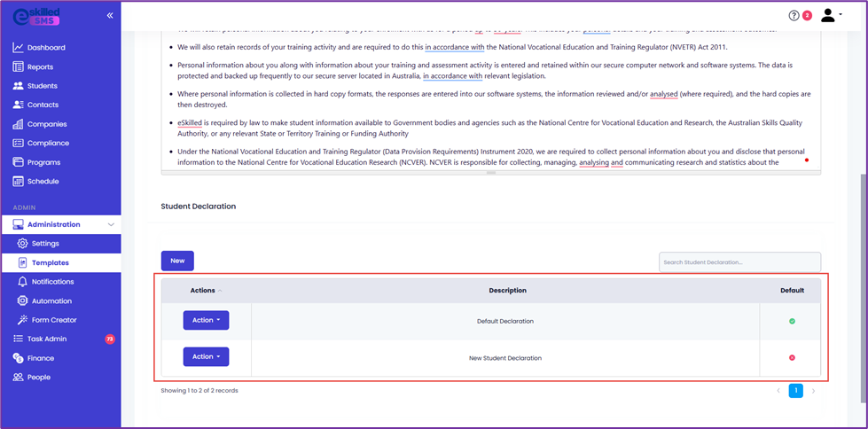This screenshot has width=868, height=429.
Task: Click the Students people icon
Action: pyautogui.click(x=18, y=86)
